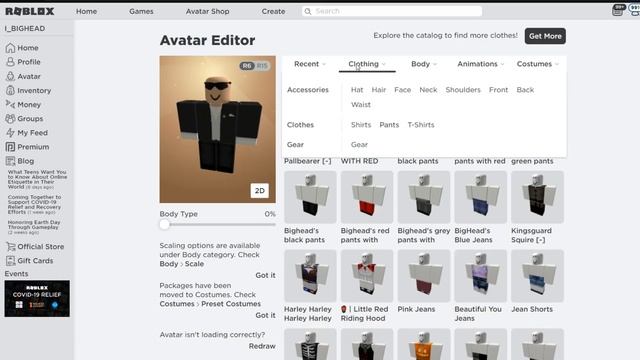Click the Roblox logo

tap(29, 11)
